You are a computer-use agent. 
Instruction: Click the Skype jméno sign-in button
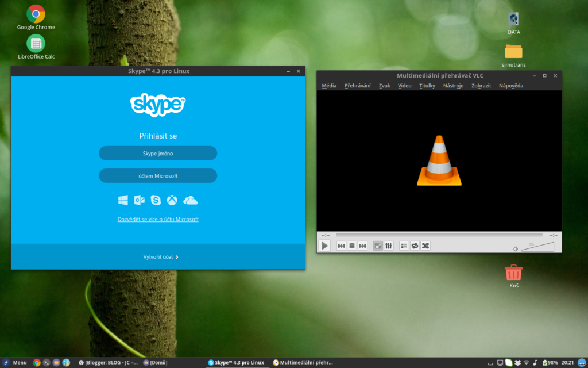[x=158, y=153]
